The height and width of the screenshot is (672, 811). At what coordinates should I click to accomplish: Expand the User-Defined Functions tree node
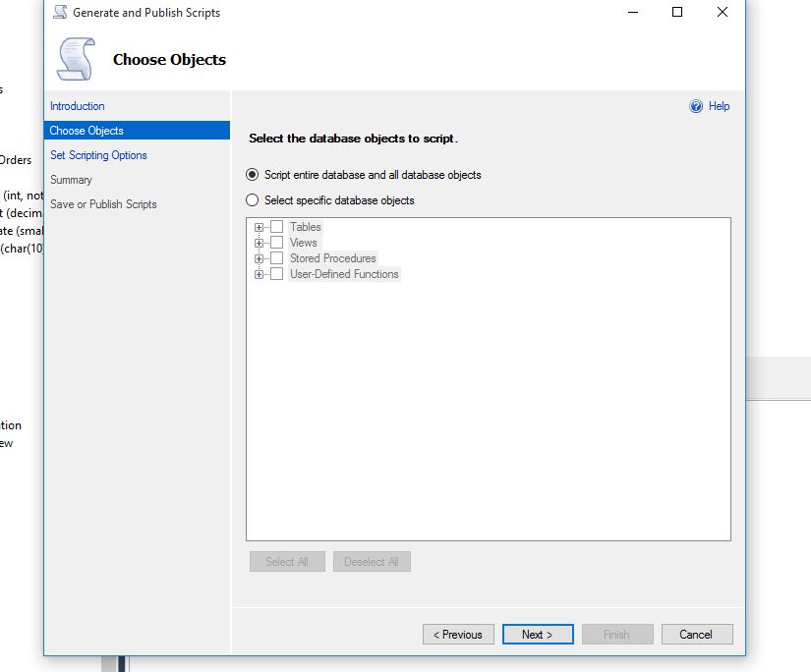pos(260,274)
